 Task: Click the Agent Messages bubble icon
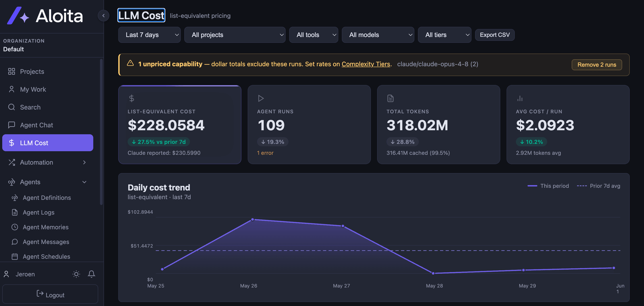click(x=15, y=242)
